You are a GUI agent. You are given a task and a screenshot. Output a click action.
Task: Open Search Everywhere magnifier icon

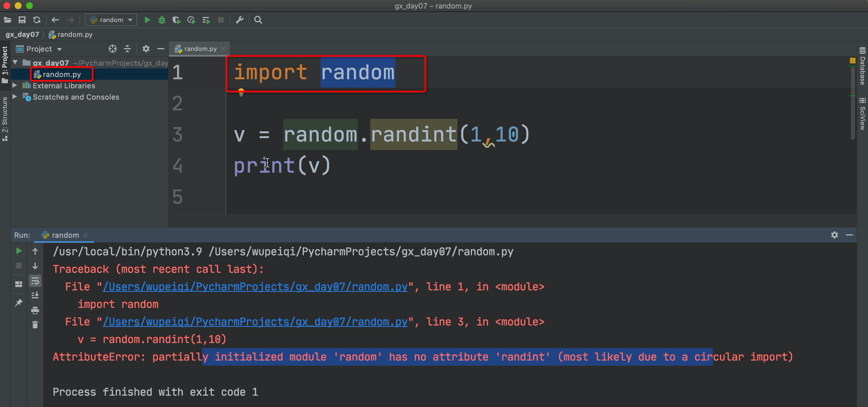tap(258, 20)
